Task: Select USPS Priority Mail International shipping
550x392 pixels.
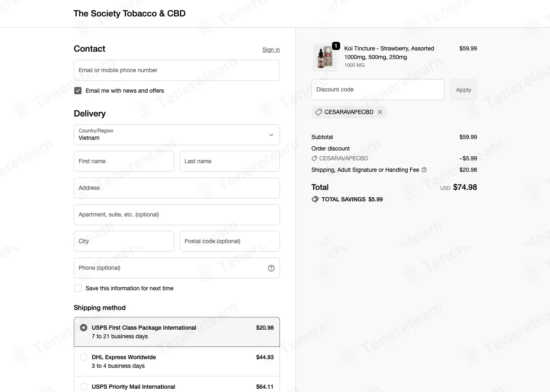Action: coord(84,387)
